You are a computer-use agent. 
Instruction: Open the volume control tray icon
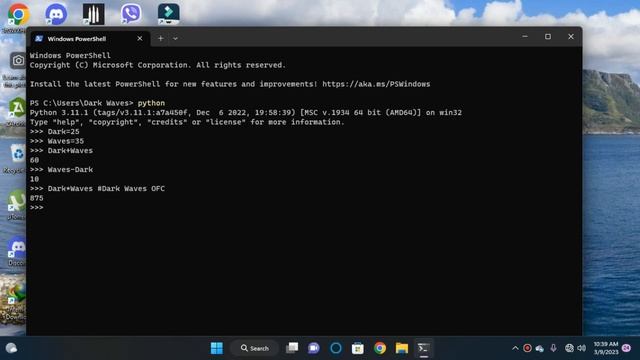[582, 348]
